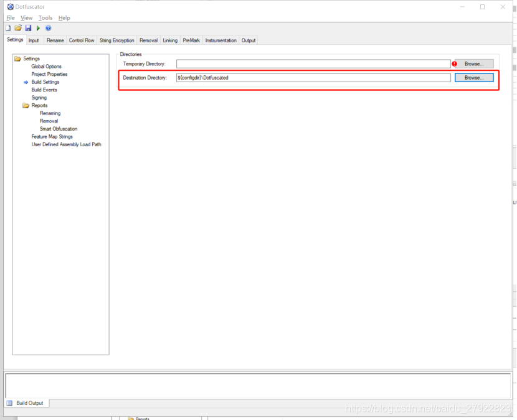Open the View menu
Image resolution: width=517 pixels, height=420 pixels.
click(x=26, y=18)
